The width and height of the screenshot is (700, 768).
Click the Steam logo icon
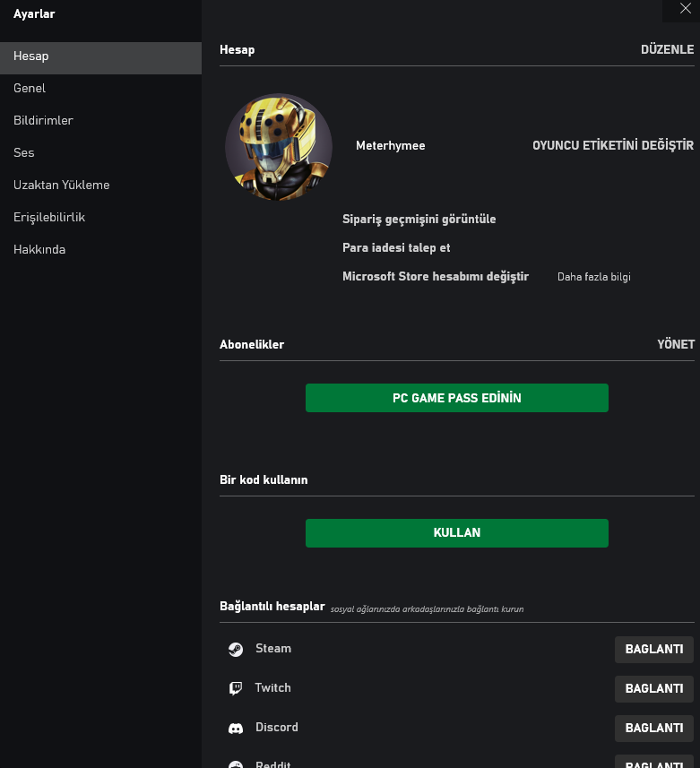coord(236,650)
